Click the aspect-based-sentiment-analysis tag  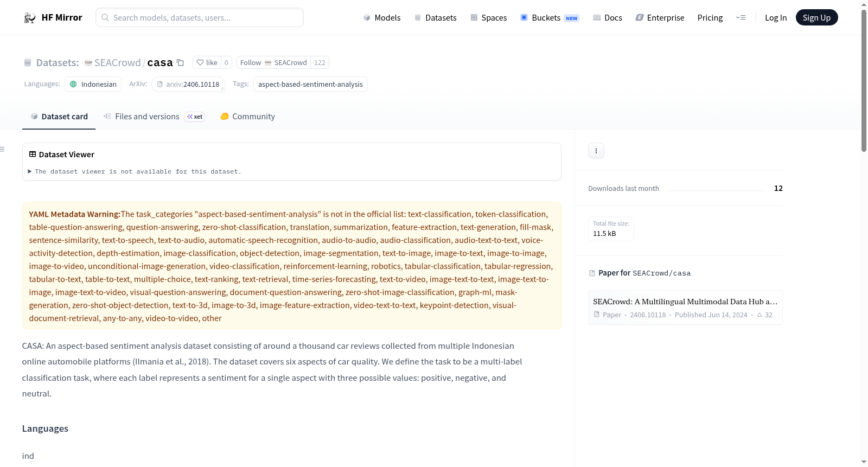pyautogui.click(x=310, y=84)
